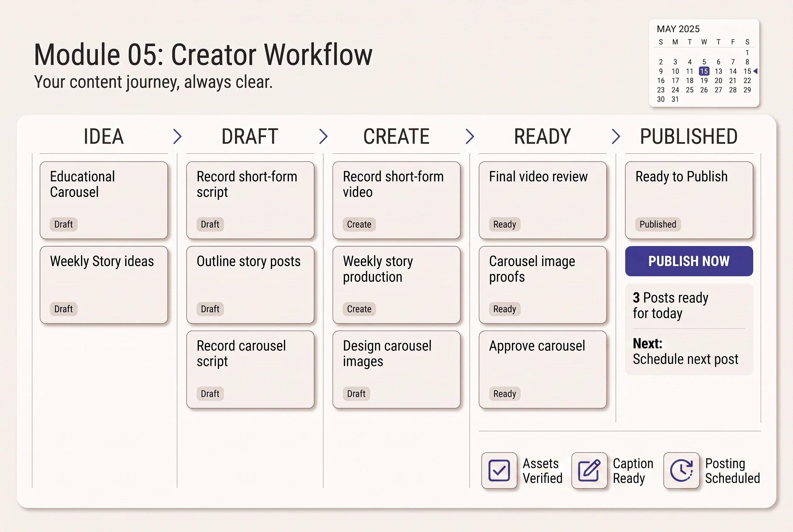Open the Carousel image proofs card
This screenshot has height=532, width=793.
pyautogui.click(x=543, y=285)
